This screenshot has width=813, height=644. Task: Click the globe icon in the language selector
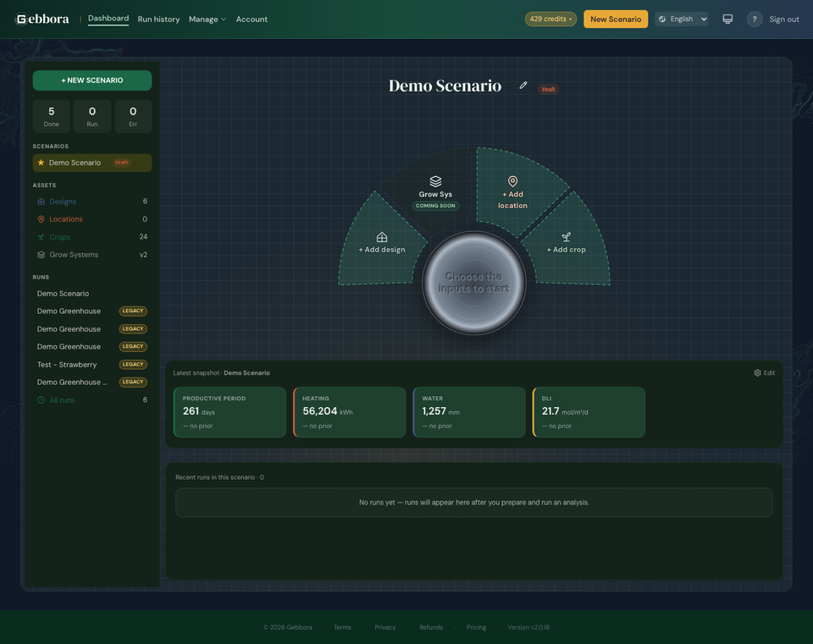[x=662, y=19]
